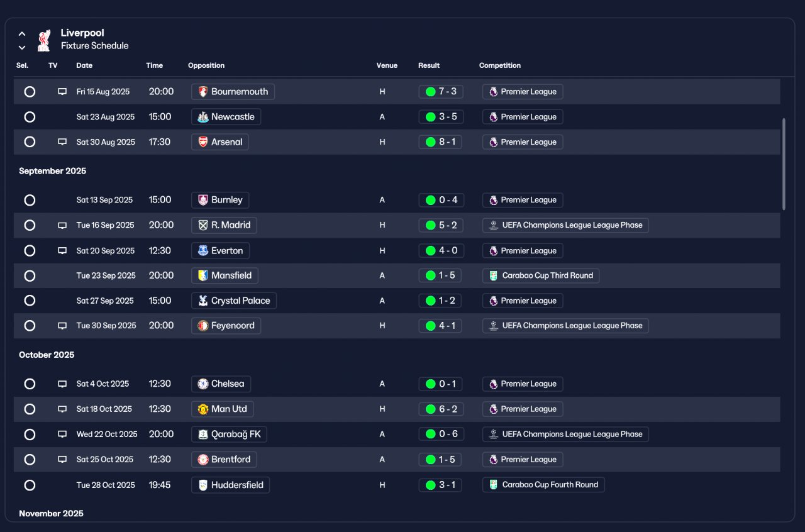Sort by the Competition column header

tap(500, 65)
